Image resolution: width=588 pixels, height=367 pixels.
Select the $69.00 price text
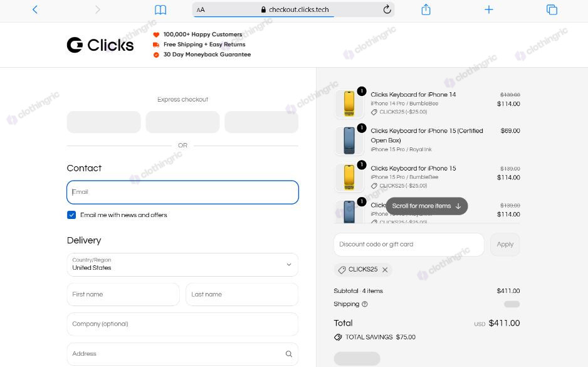(510, 130)
